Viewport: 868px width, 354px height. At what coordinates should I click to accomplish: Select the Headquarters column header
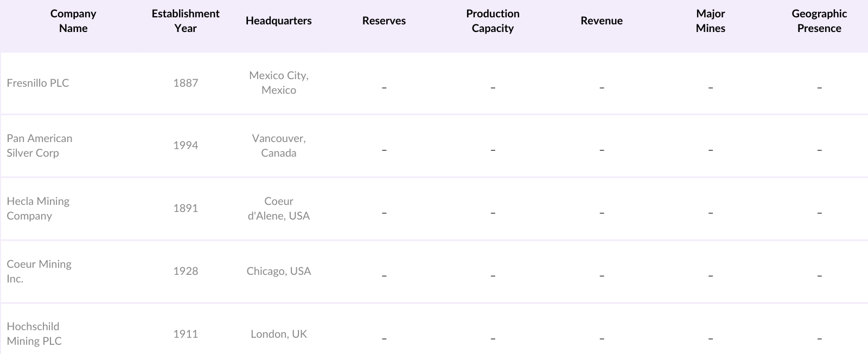pyautogui.click(x=279, y=21)
